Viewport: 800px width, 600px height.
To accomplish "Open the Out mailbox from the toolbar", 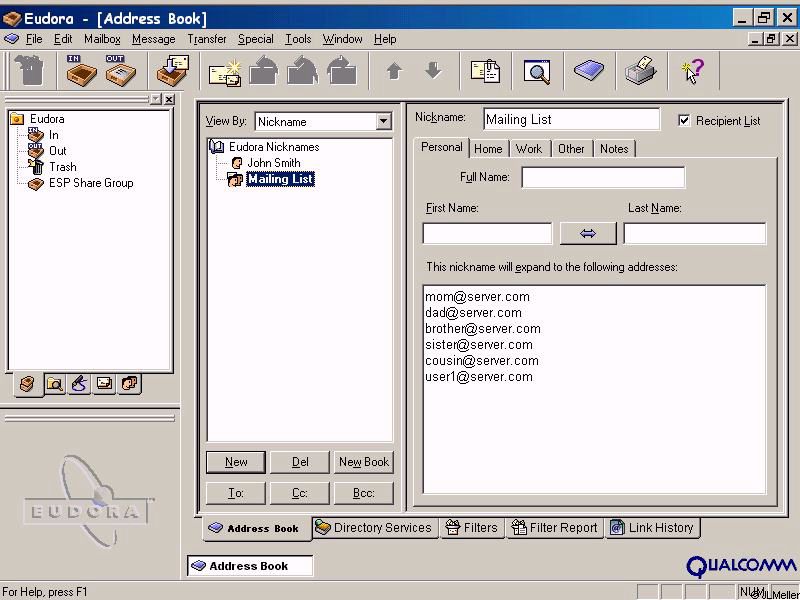I will pyautogui.click(x=120, y=70).
